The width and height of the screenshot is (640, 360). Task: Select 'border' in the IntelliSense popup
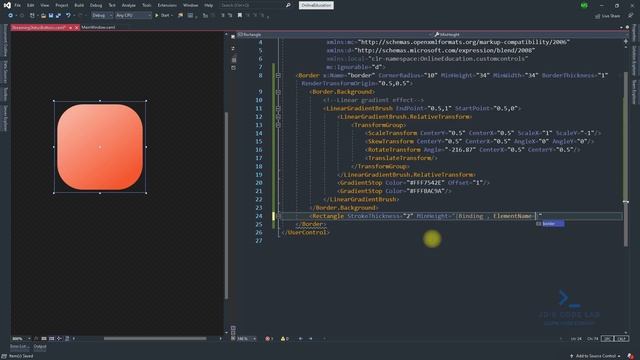coord(550,224)
